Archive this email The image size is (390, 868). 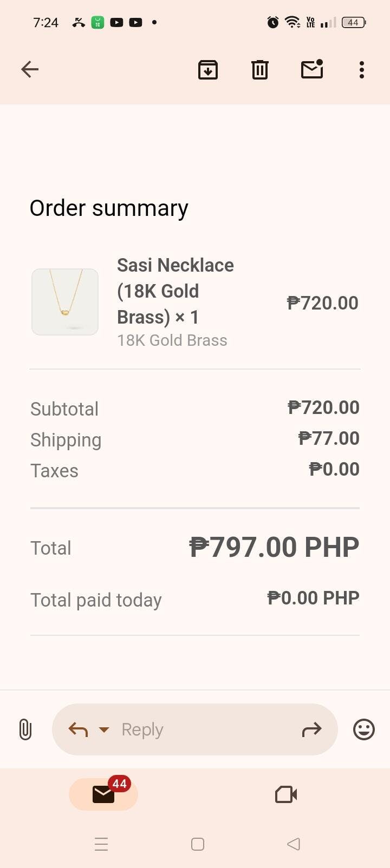tap(208, 70)
